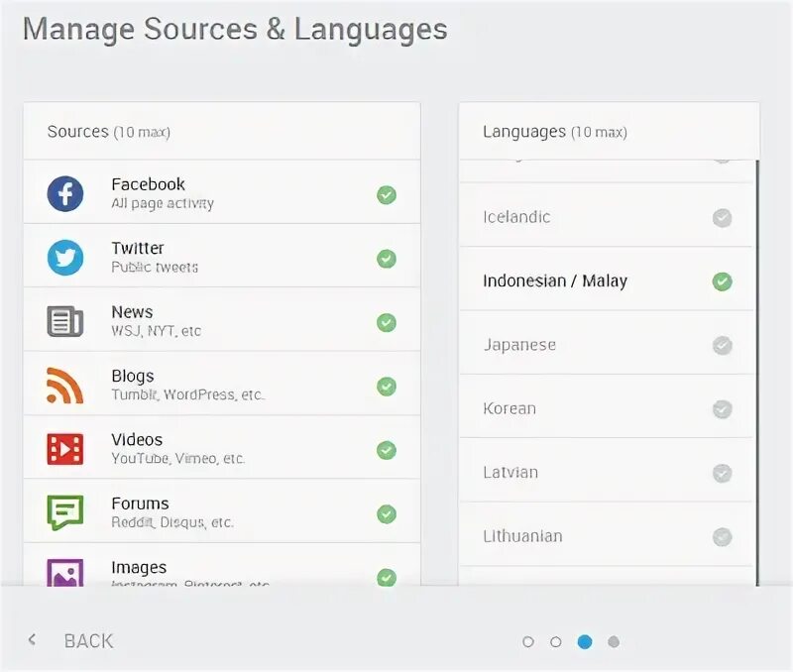This screenshot has height=672, width=793.
Task: Click the back arrow chevron
Action: [32, 640]
